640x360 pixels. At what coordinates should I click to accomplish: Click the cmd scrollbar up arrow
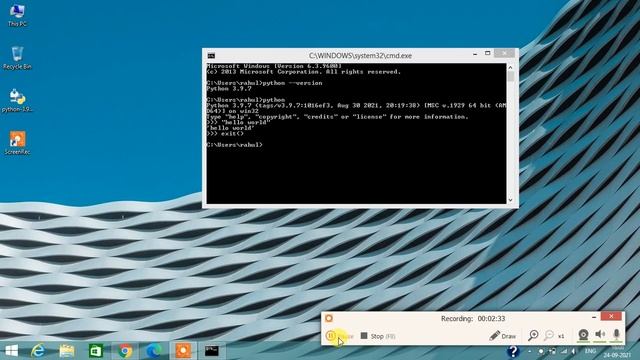[x=511, y=67]
